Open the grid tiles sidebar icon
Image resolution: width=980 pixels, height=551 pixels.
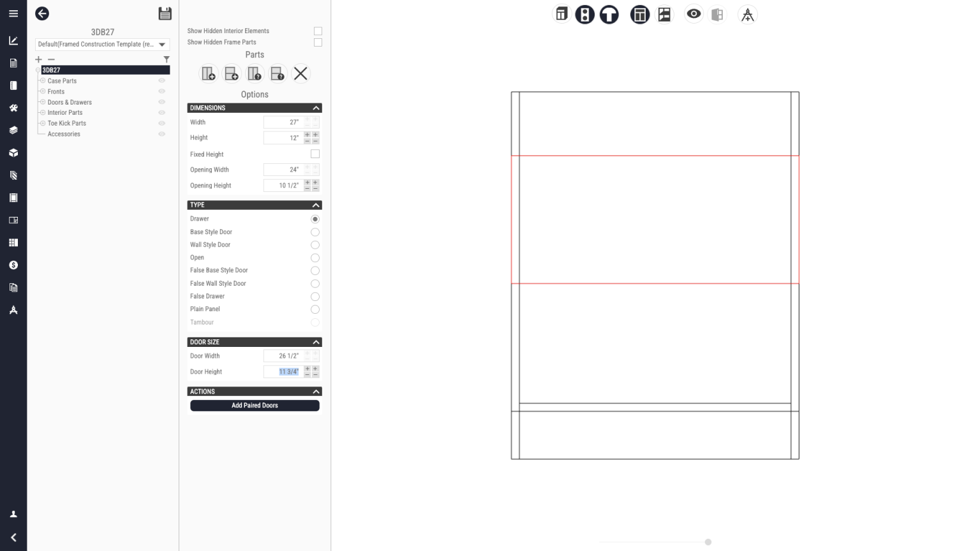point(13,243)
